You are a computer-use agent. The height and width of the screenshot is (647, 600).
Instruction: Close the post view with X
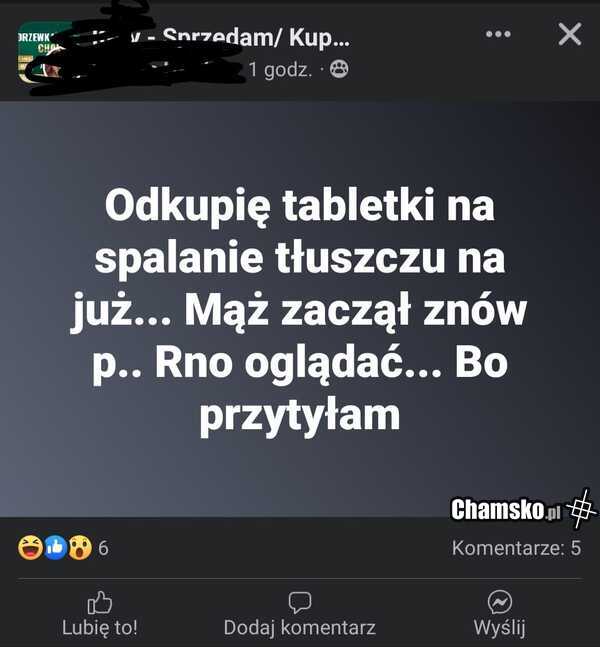[x=570, y=34]
